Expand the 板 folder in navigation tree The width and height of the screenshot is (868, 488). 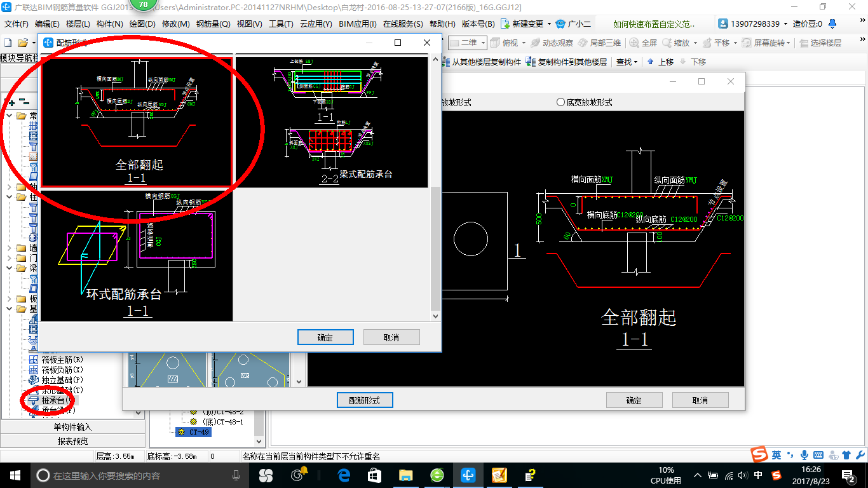pos(9,299)
